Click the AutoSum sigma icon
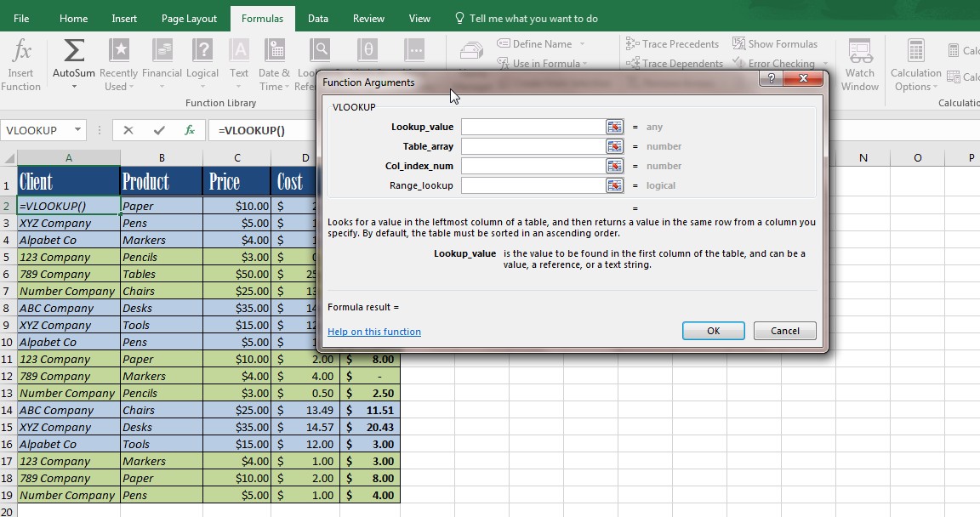The image size is (980, 517). [74, 50]
